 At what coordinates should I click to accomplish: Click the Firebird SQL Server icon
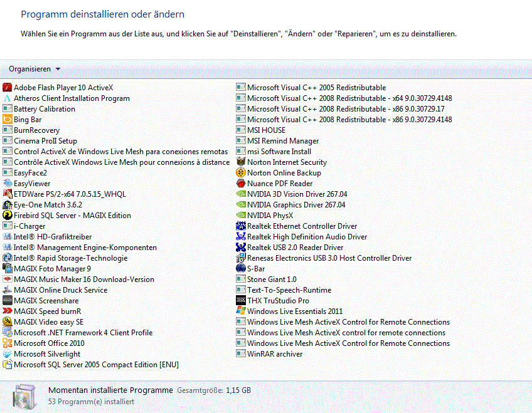click(7, 216)
